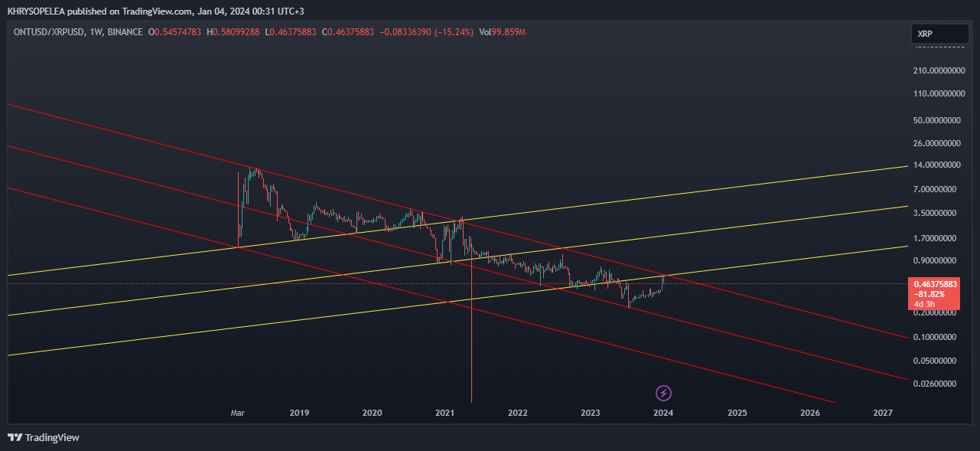Click the open value O0.54574783
This screenshot has width=980, height=451.
(175, 32)
